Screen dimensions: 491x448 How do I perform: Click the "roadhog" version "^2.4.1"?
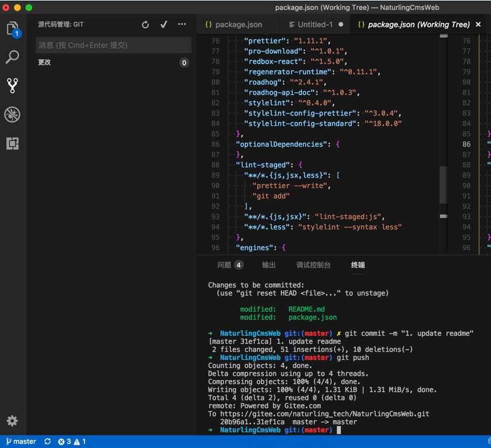(306, 82)
